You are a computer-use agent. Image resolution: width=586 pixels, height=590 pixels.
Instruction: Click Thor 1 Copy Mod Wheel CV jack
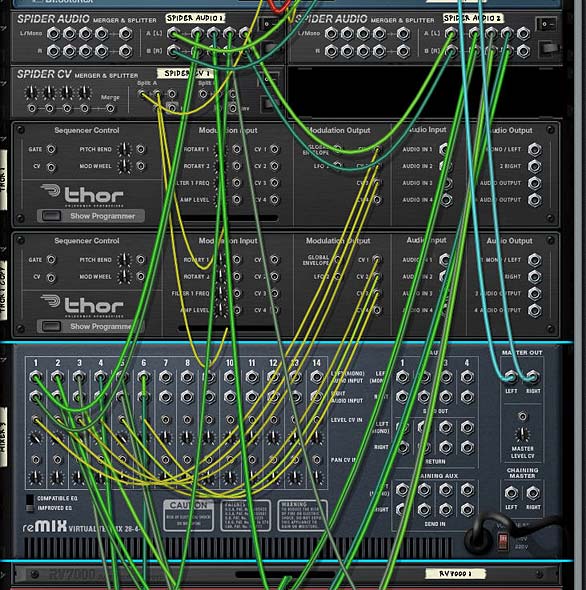(x=141, y=277)
